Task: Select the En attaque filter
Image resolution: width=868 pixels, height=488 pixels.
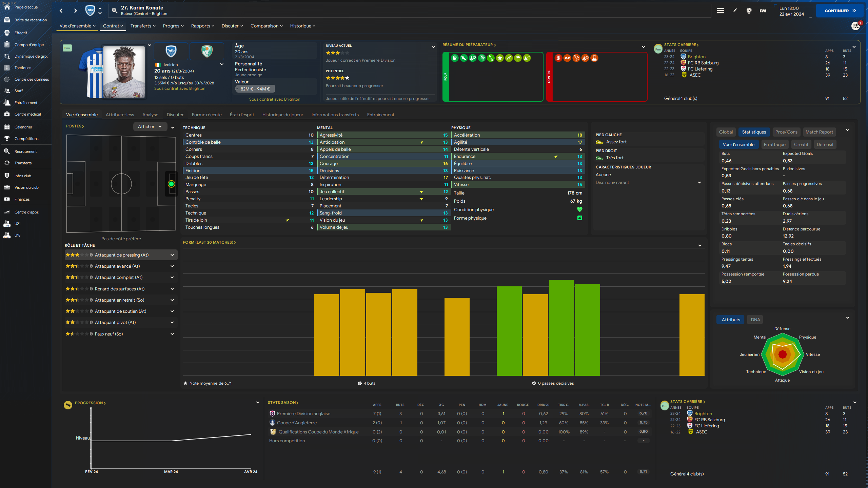Action: [774, 144]
